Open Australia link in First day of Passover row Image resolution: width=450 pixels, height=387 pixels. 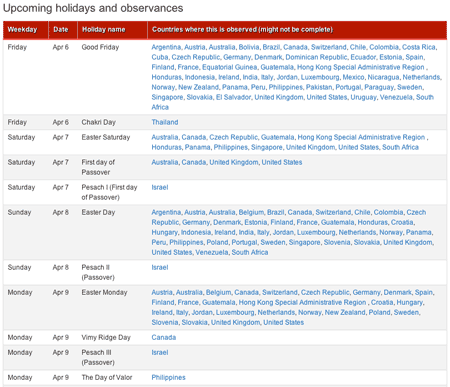point(165,162)
